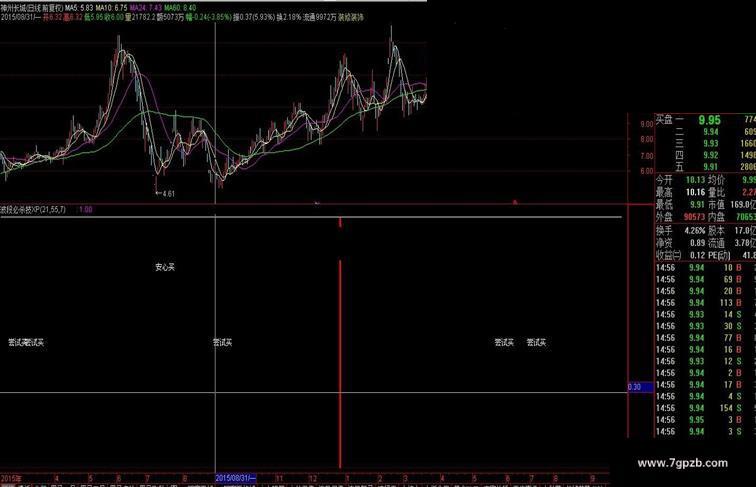Select the bid level 四 price 9.92
Viewport: 756px width, 487px height.
pos(711,155)
